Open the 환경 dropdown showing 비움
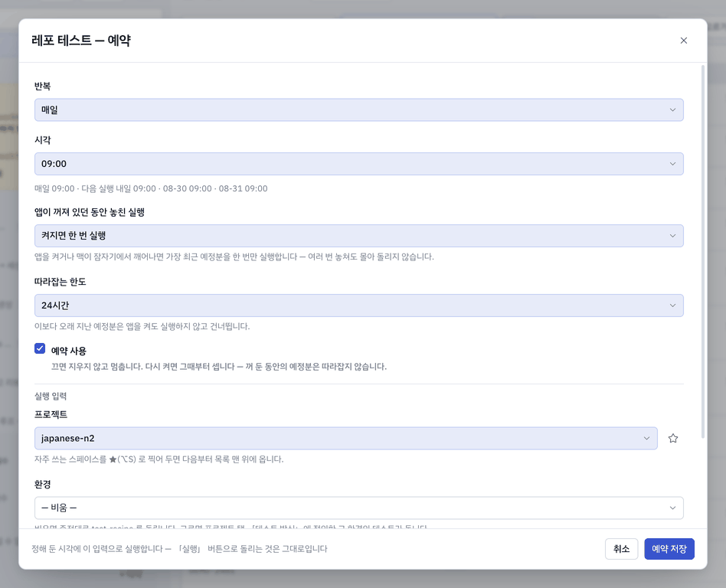The width and height of the screenshot is (726, 588). (359, 508)
